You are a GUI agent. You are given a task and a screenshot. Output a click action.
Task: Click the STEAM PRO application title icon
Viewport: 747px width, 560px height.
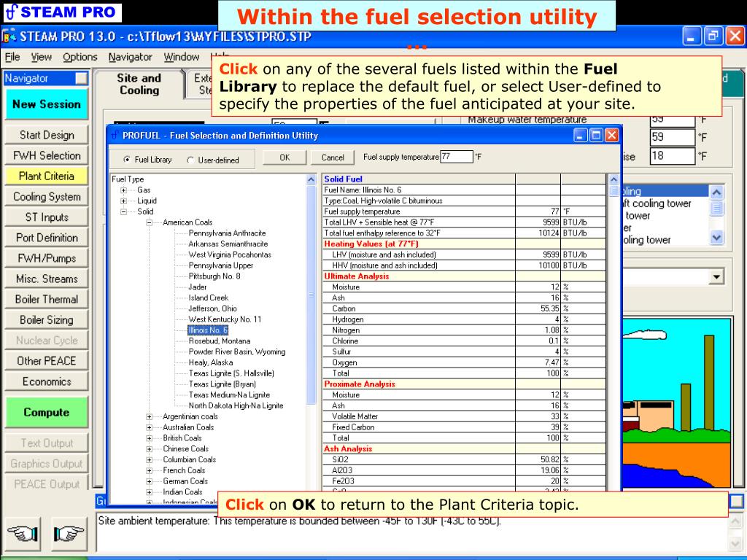click(x=9, y=36)
